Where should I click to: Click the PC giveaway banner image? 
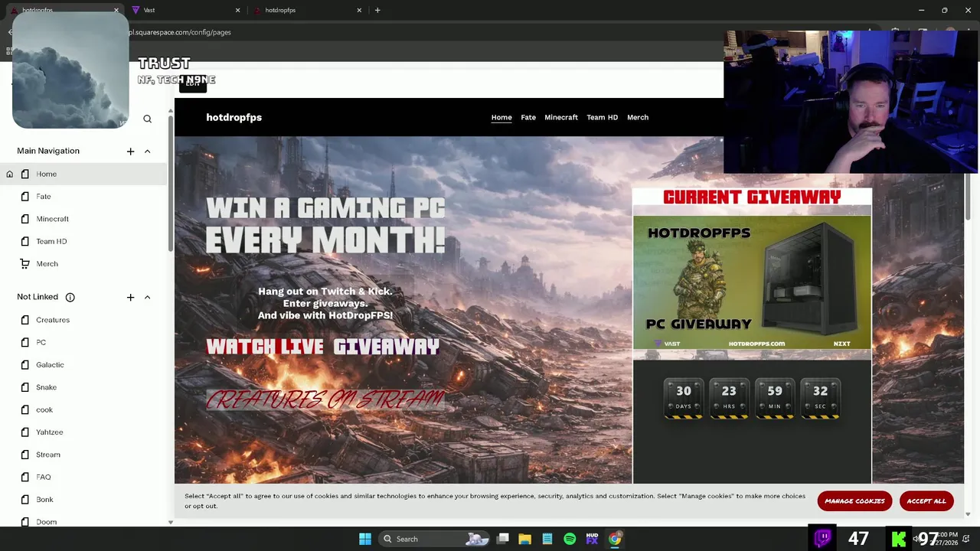[752, 282]
